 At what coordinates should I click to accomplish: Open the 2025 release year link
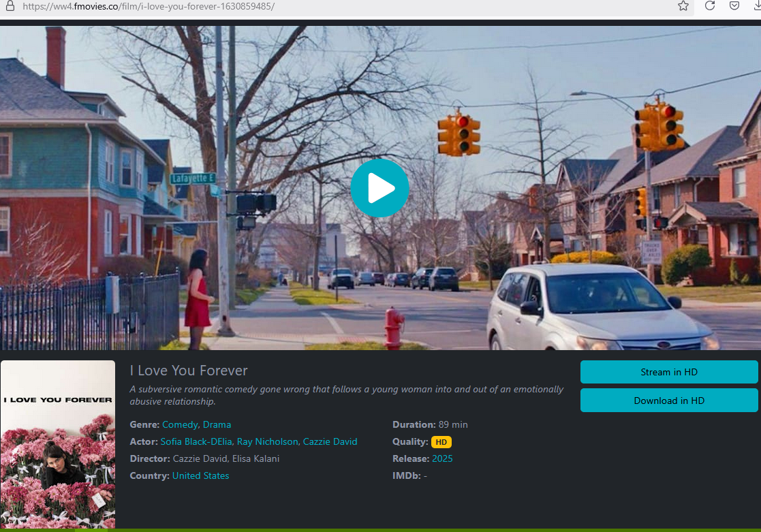pos(442,458)
